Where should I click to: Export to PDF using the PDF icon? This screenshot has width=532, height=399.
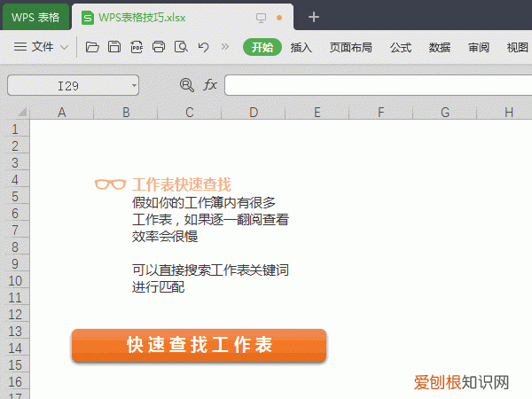137,47
